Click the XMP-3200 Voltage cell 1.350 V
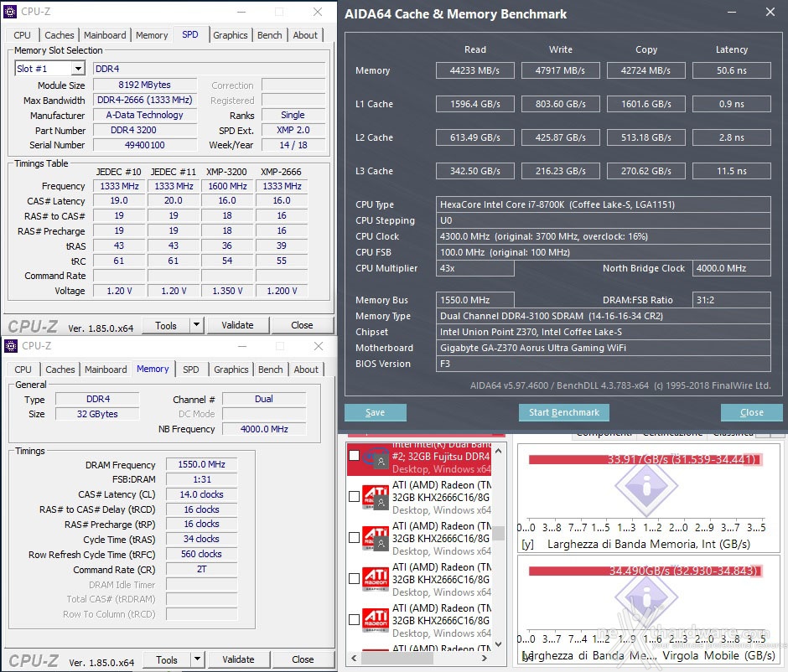788x672 pixels. [228, 291]
